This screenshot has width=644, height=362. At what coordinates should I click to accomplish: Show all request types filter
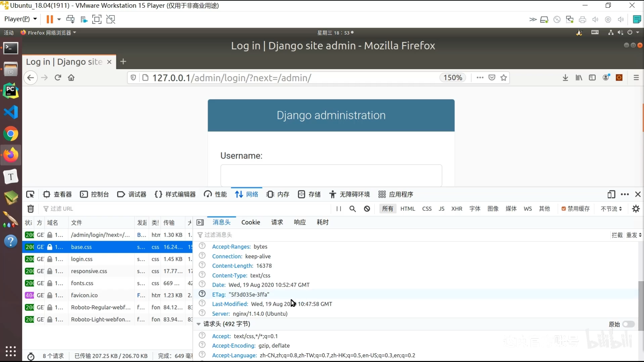pos(387,209)
